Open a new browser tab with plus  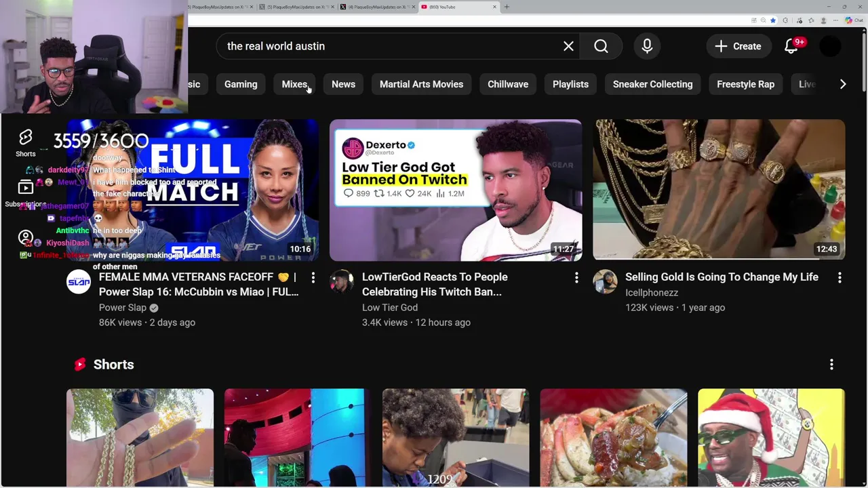point(507,7)
